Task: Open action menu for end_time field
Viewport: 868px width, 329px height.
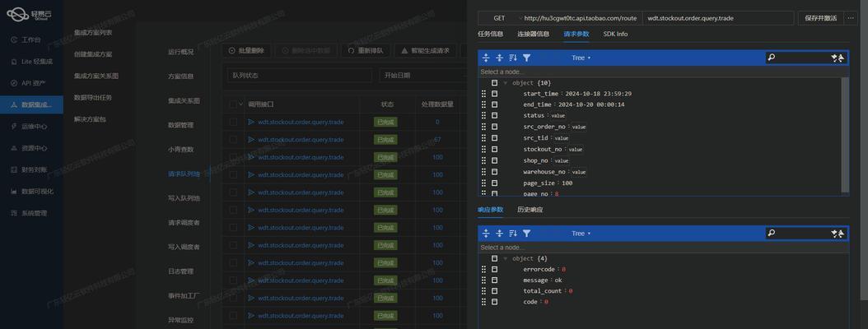Action: point(494,104)
